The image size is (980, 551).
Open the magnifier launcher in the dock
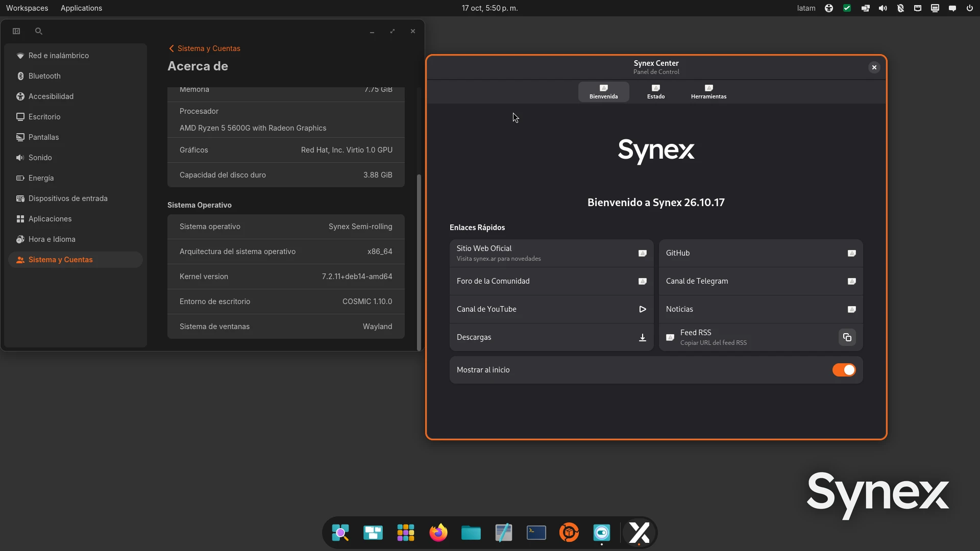(x=340, y=533)
